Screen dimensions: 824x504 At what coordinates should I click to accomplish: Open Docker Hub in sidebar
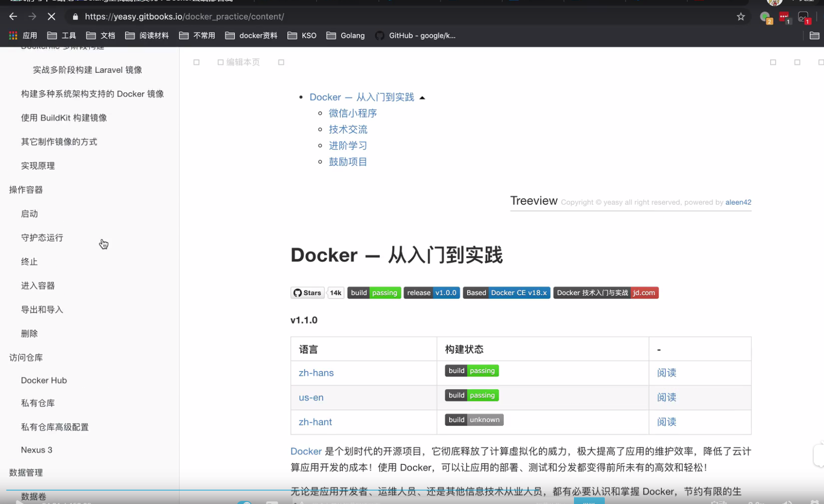click(x=44, y=380)
